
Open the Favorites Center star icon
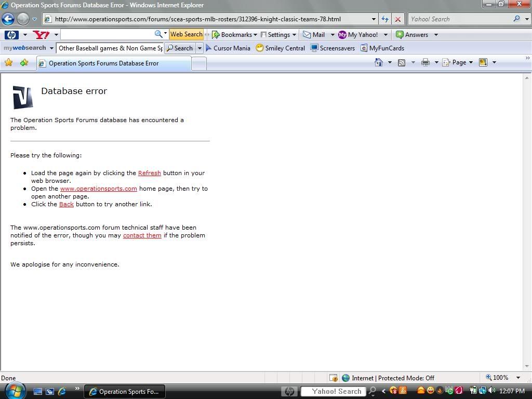click(8, 63)
